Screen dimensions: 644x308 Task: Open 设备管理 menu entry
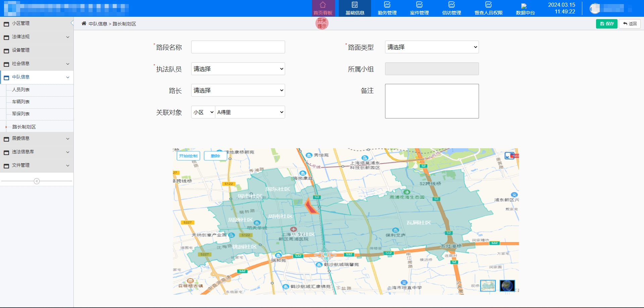(37, 50)
